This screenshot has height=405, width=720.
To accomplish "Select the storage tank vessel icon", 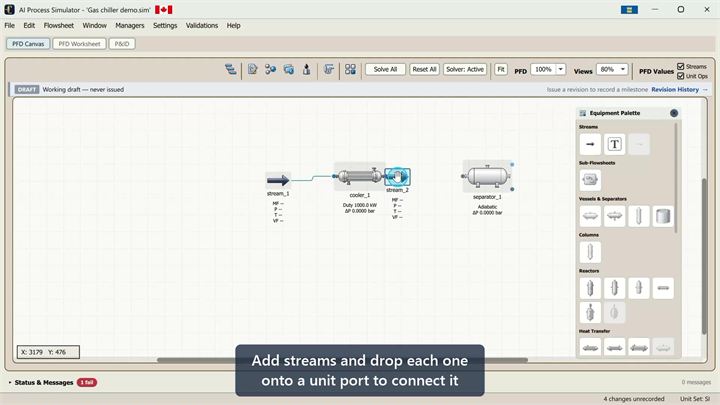I will tap(663, 216).
